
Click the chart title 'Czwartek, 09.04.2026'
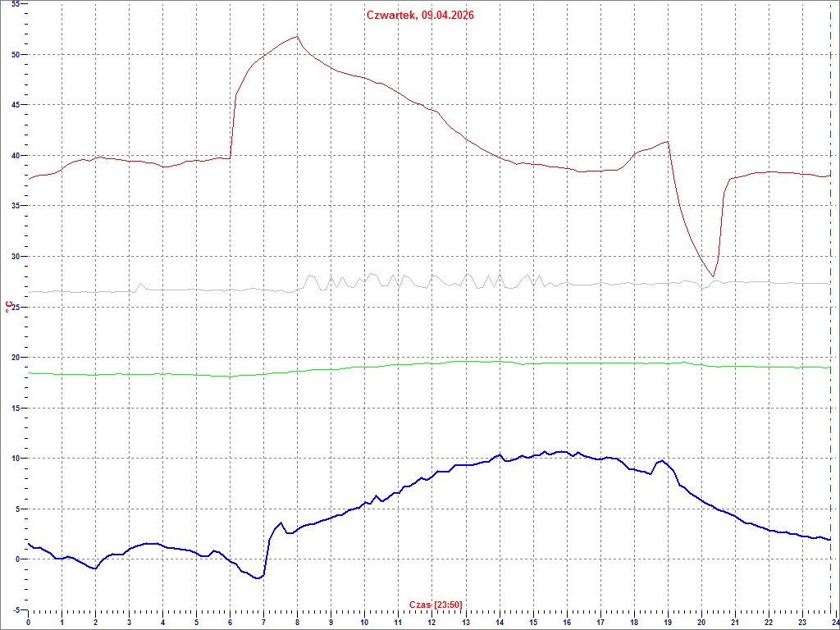click(x=420, y=15)
